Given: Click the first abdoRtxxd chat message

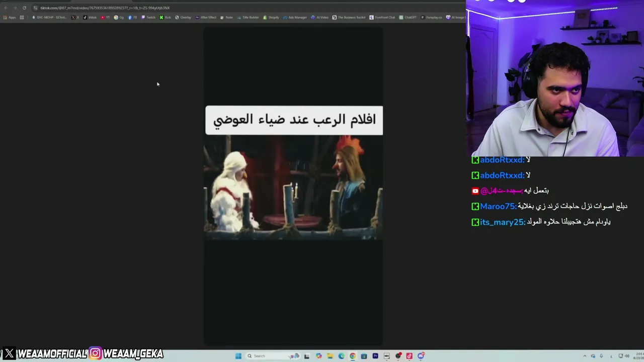Looking at the screenshot, I should pyautogui.click(x=501, y=160).
